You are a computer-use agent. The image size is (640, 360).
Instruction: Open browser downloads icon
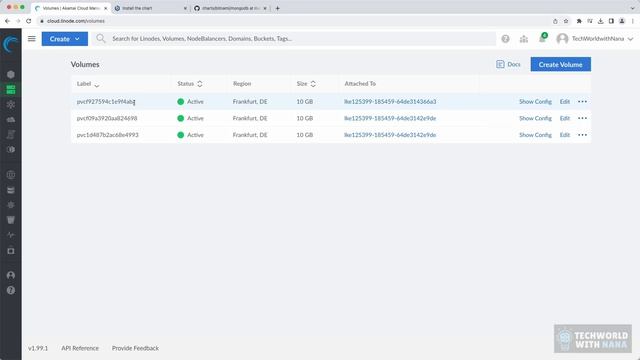click(x=600, y=21)
